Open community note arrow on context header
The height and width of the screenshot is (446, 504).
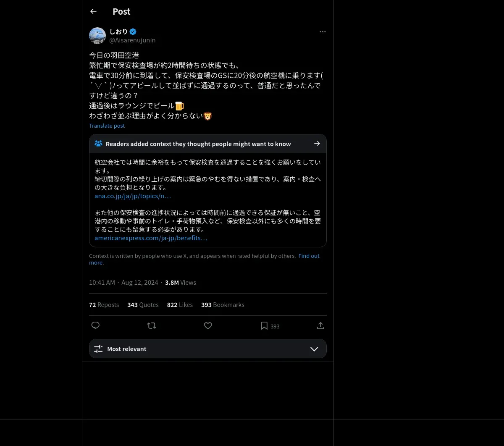point(317,144)
